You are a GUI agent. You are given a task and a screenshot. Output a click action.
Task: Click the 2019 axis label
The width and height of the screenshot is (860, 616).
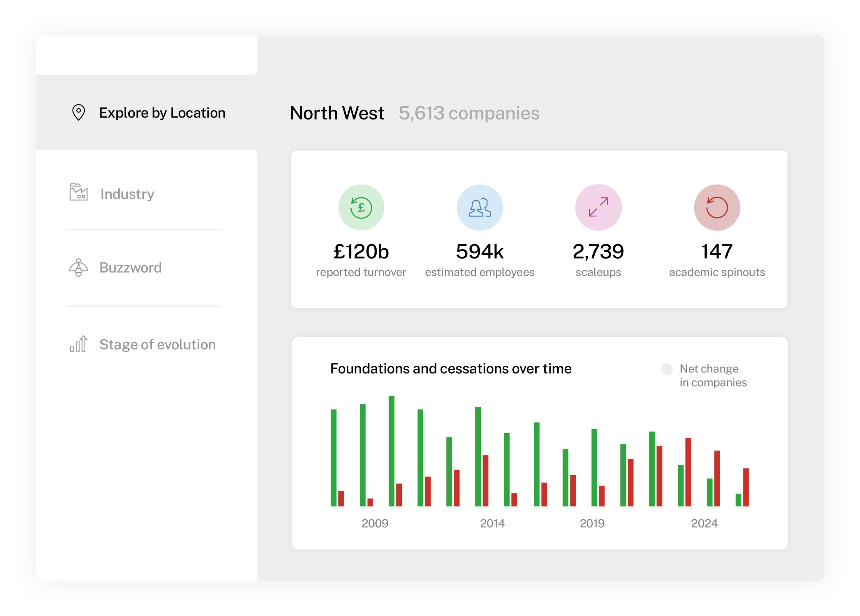[x=592, y=524]
